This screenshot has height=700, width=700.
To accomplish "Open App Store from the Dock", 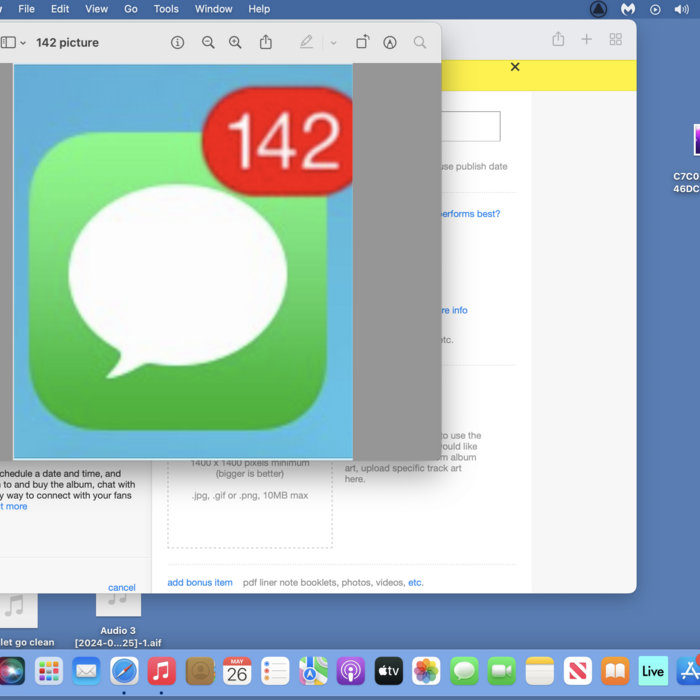I will (x=688, y=671).
